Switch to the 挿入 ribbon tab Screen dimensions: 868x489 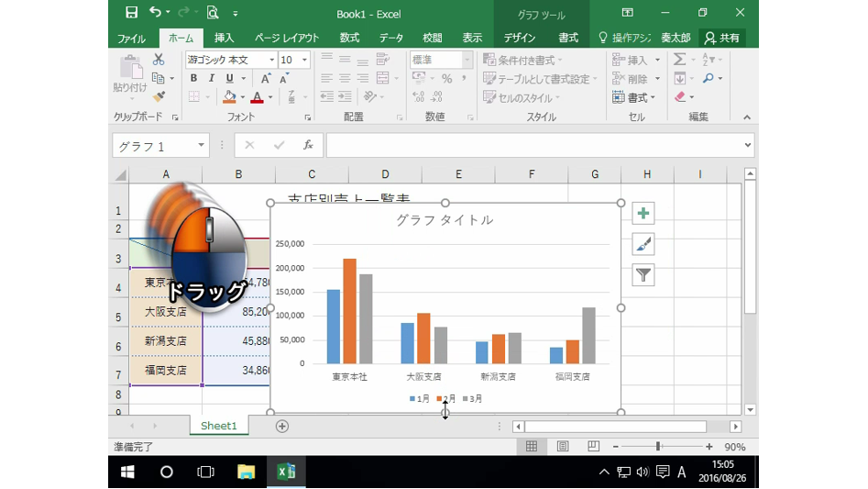(x=224, y=38)
